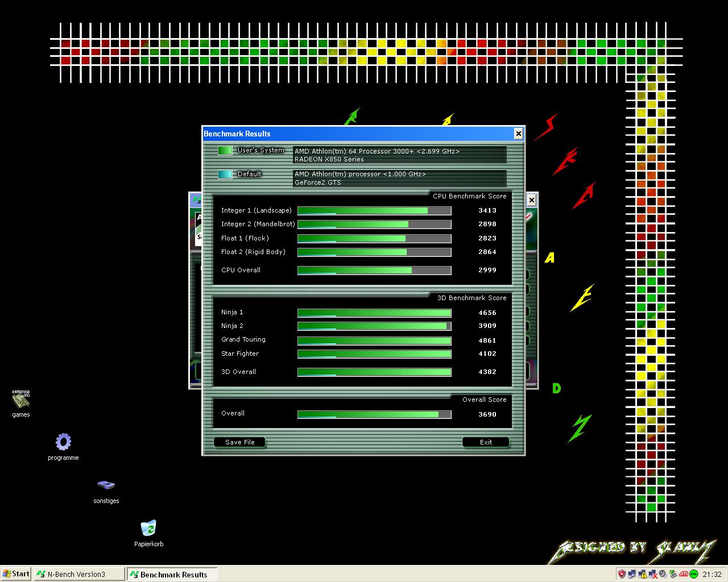Click the green User's System color swatch

pos(225,151)
